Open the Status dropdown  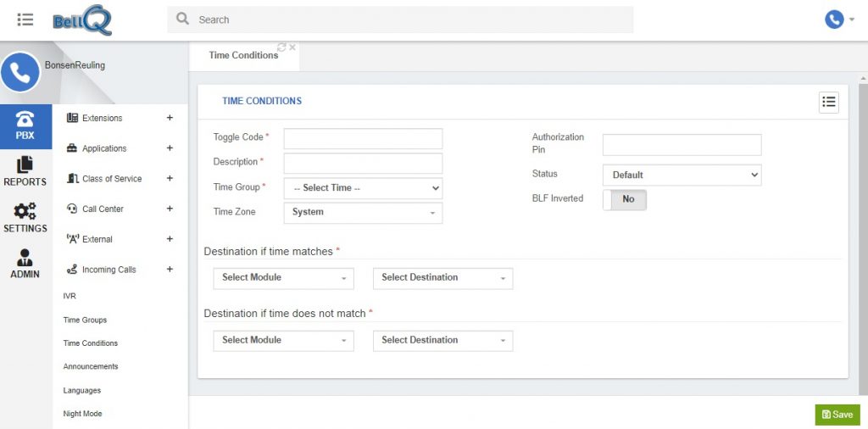[x=682, y=175]
